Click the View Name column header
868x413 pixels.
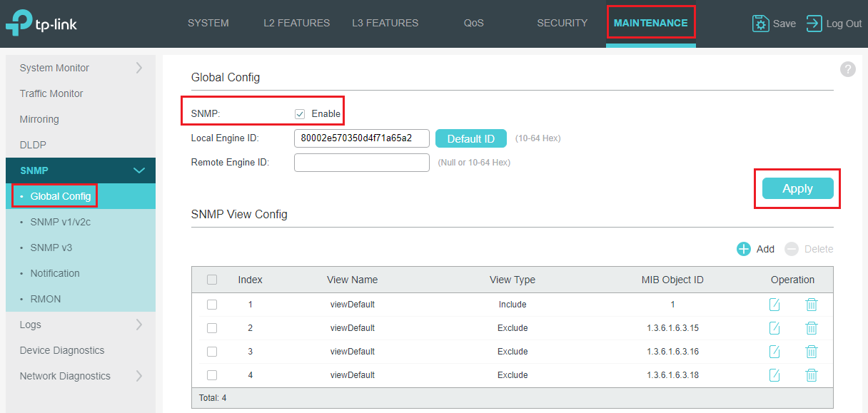(x=353, y=280)
